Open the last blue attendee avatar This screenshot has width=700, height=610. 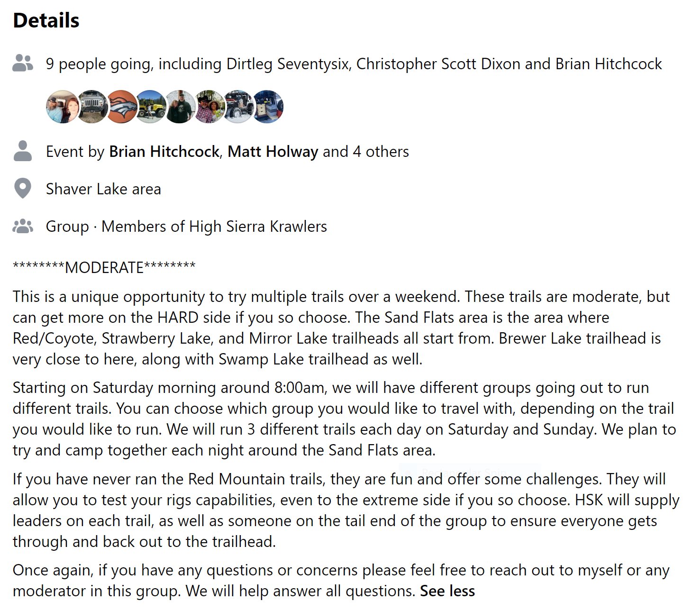[x=268, y=107]
